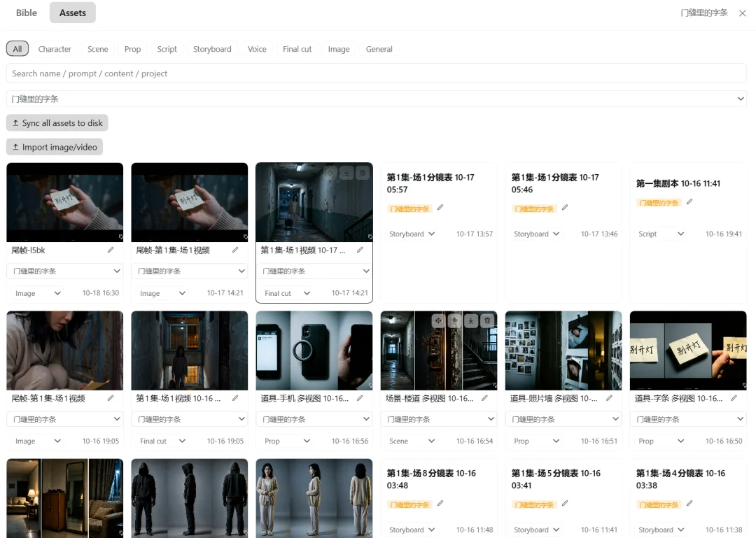
Task: Close the assets panel with X
Action: point(743,13)
